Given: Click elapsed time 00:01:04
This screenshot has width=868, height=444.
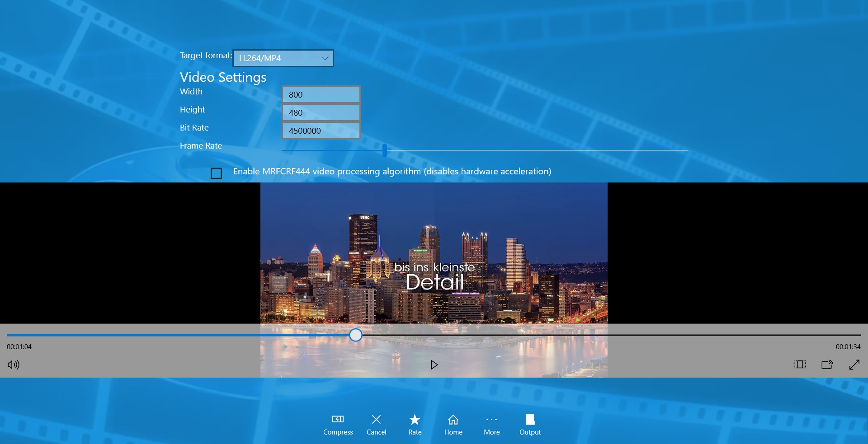Looking at the screenshot, I should pyautogui.click(x=19, y=347).
